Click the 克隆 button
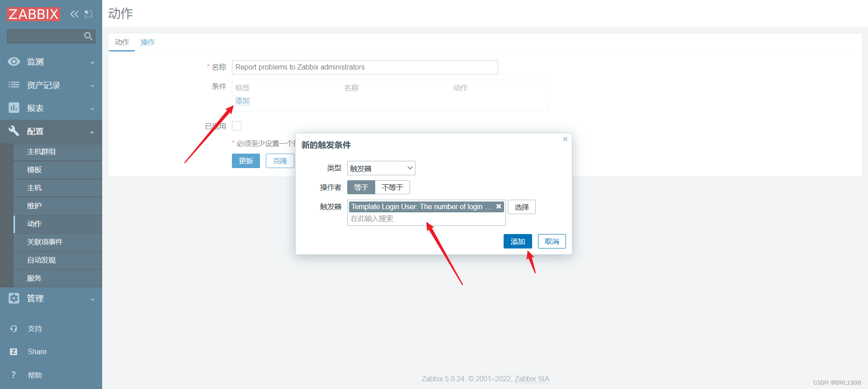The image size is (868, 389). click(x=280, y=161)
